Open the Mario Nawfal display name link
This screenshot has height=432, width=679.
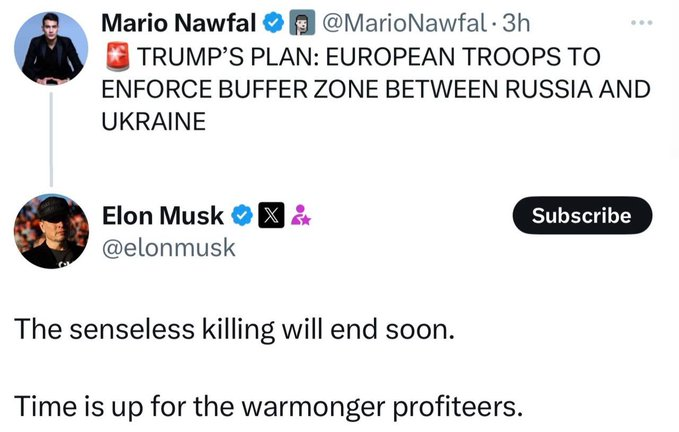180,21
